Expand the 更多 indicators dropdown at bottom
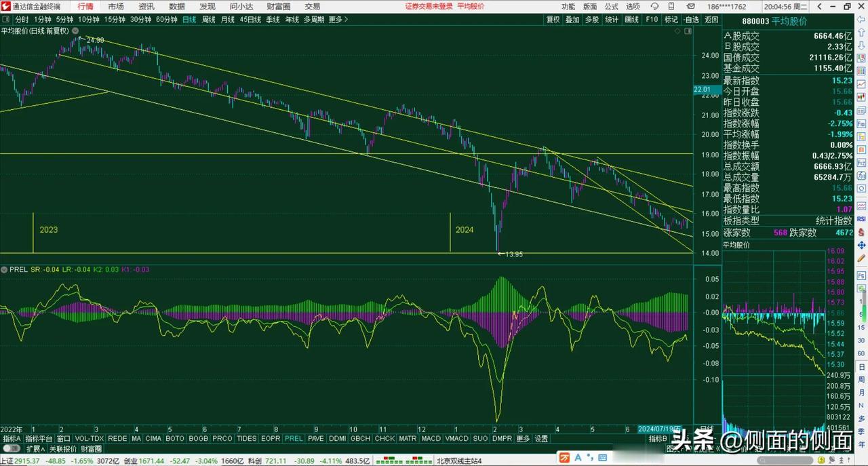 524,439
